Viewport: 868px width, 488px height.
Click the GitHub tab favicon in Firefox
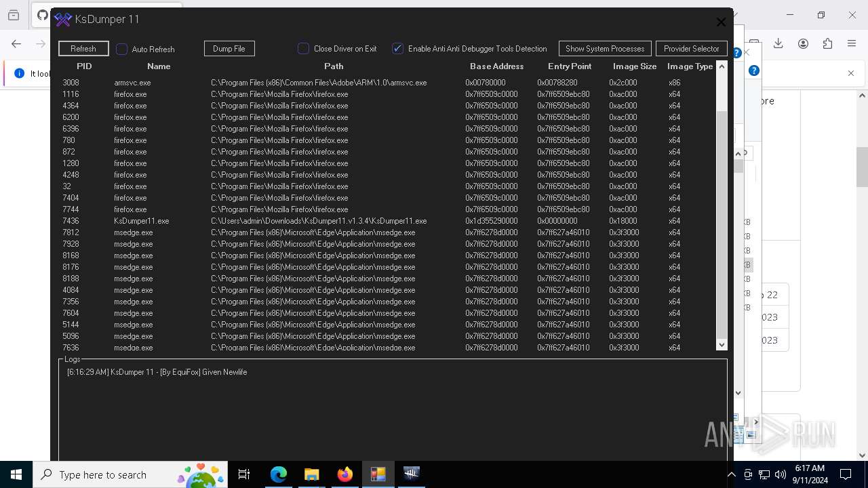[x=42, y=15]
